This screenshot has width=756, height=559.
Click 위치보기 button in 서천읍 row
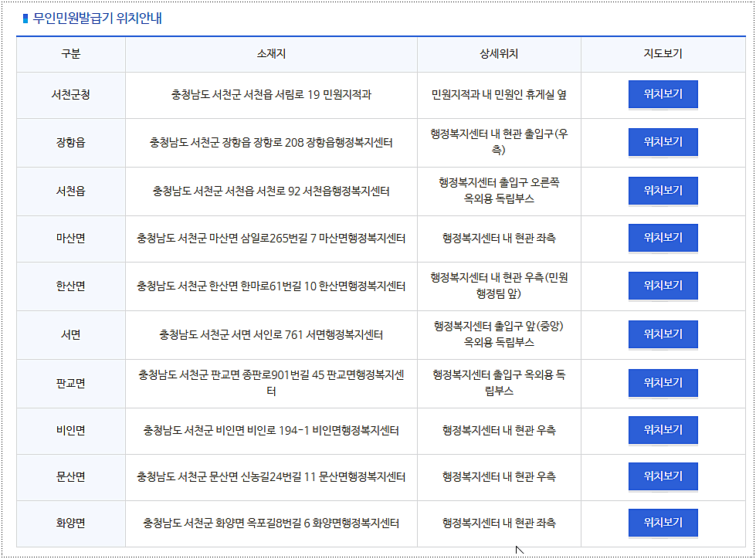pos(663,191)
